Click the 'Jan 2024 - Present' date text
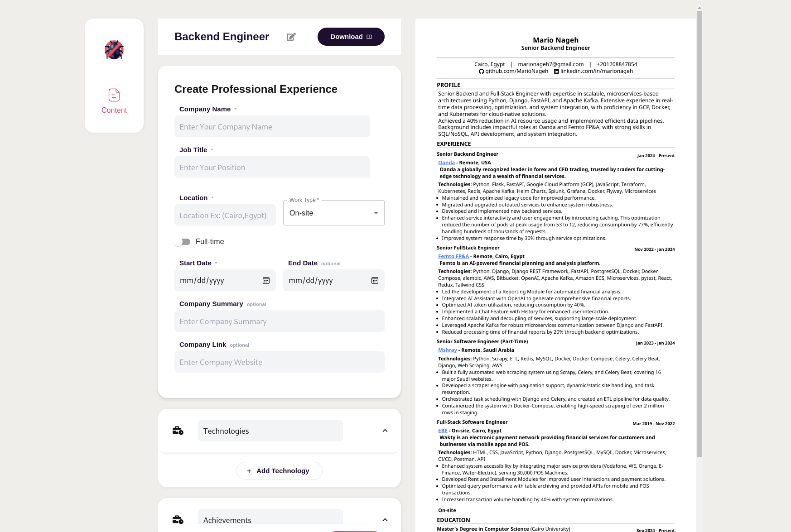The image size is (791, 532). [x=656, y=156]
